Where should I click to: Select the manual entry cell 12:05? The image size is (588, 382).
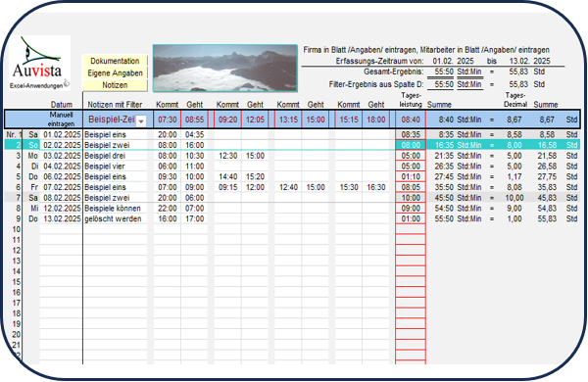(x=255, y=119)
